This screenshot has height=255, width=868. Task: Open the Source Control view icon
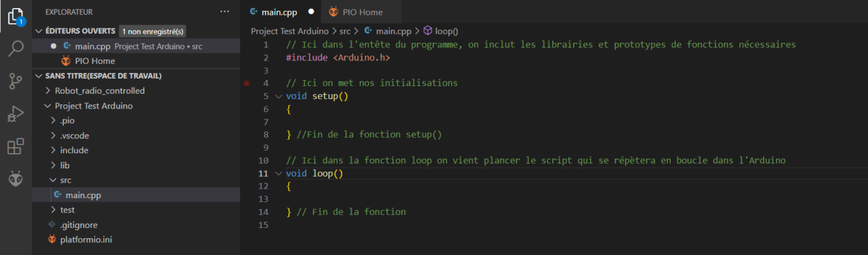[16, 81]
